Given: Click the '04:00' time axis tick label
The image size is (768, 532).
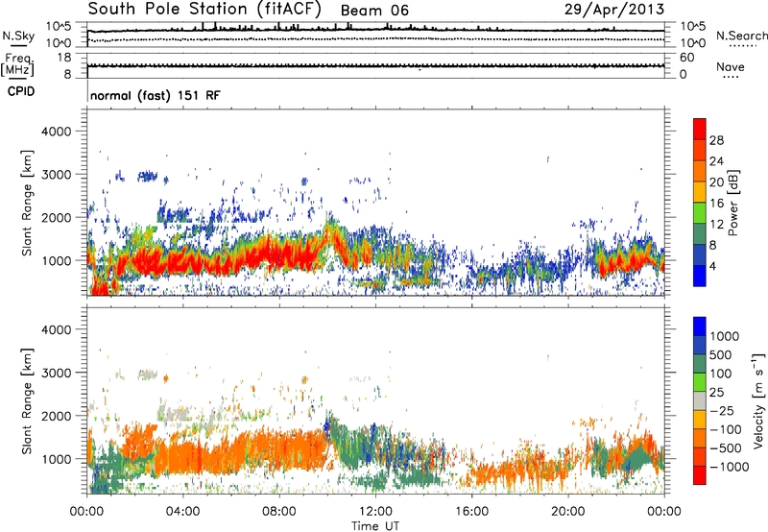Looking at the screenshot, I should point(183,512).
